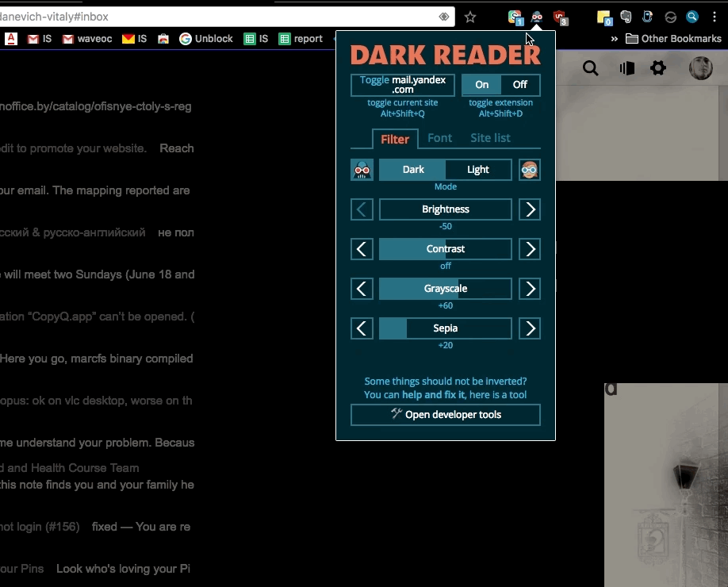Increase Brightness with the right arrow

529,209
